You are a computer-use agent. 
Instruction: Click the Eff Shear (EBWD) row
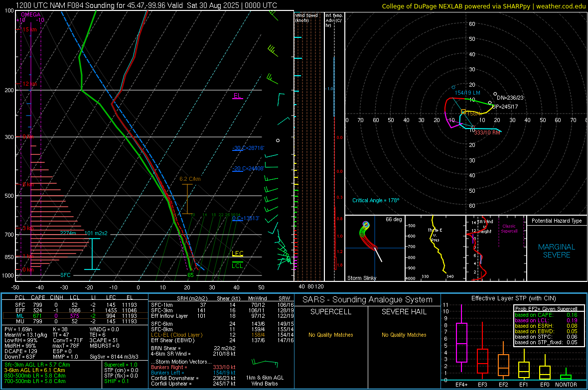[x=222, y=340]
